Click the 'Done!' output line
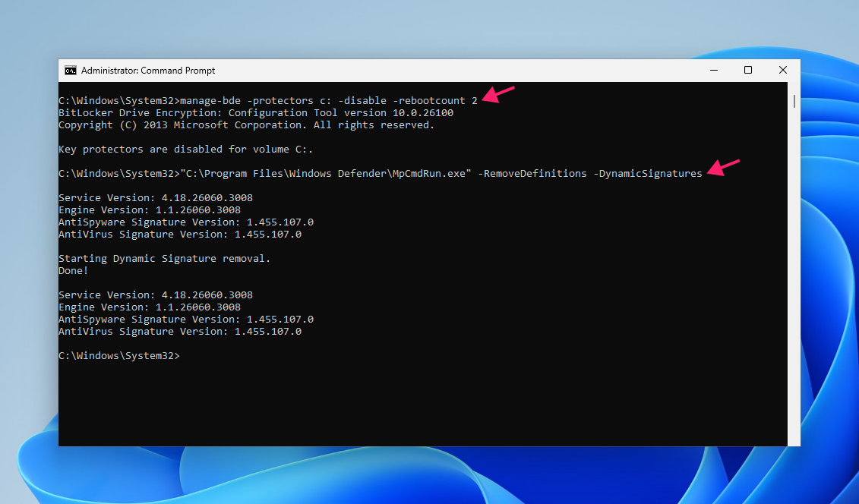 pos(74,270)
